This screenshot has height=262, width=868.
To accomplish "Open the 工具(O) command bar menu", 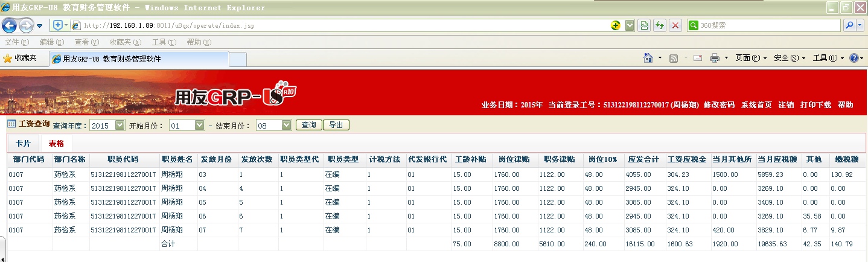I will [828, 58].
